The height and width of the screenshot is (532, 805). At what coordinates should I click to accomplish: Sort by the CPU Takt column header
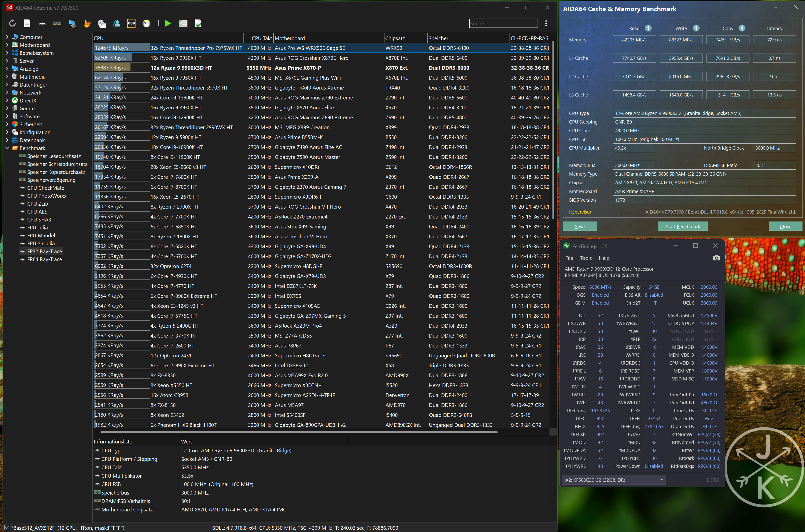tap(258, 38)
